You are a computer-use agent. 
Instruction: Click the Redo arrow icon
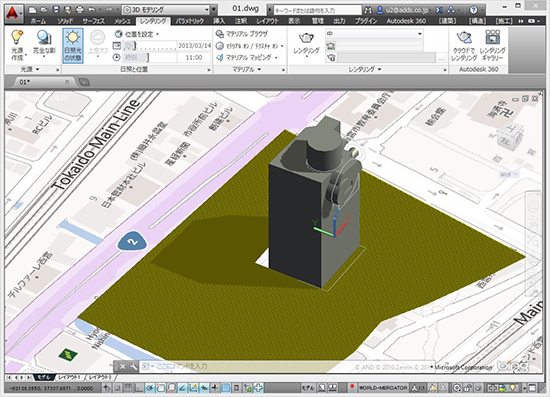click(x=108, y=9)
